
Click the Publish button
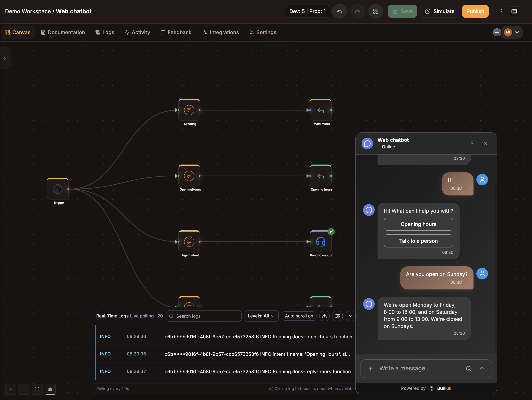tap(475, 11)
